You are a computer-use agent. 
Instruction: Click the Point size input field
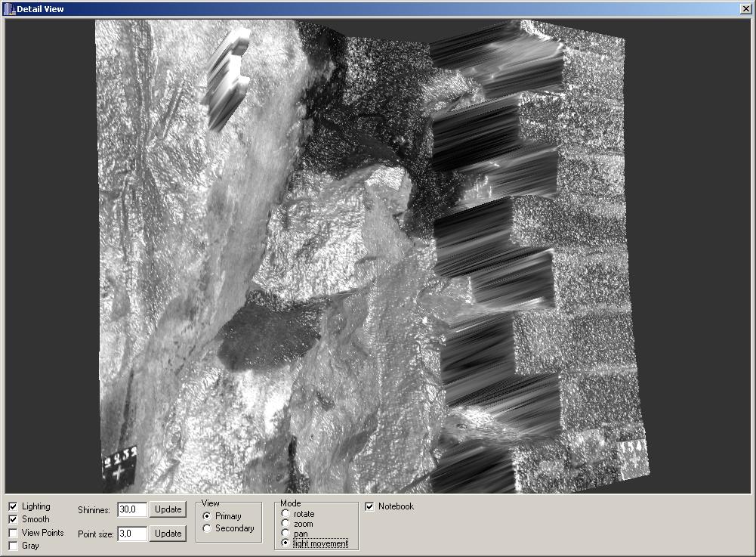(x=131, y=534)
